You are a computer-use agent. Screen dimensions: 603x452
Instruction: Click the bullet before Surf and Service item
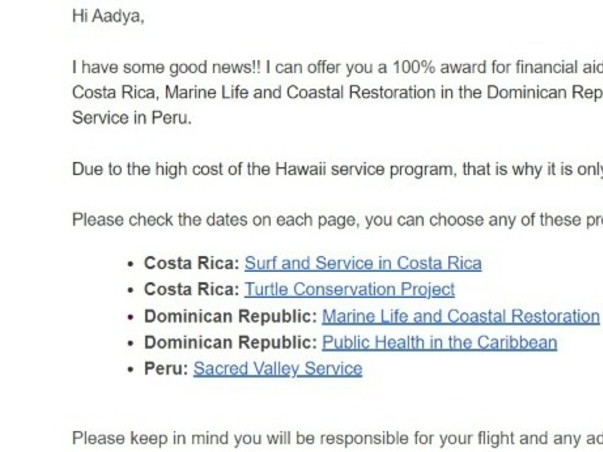[x=131, y=264]
